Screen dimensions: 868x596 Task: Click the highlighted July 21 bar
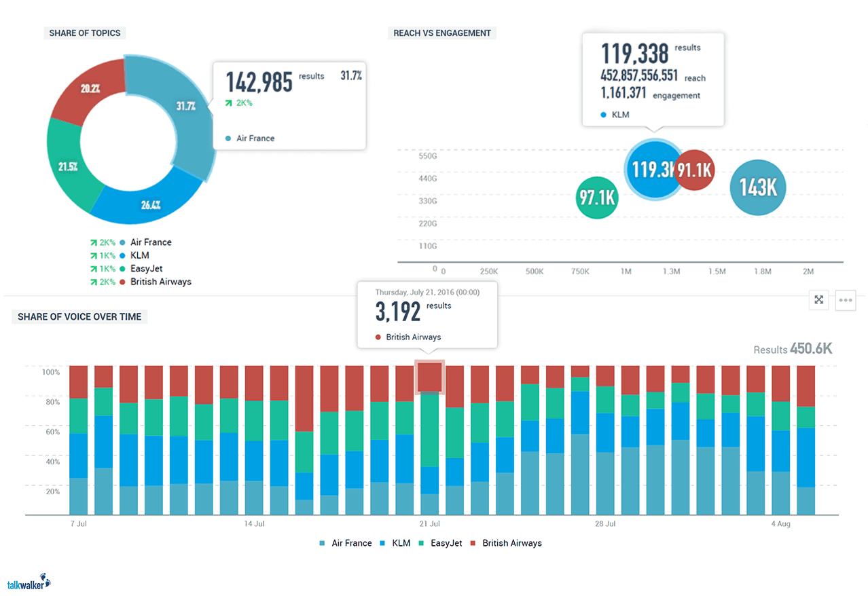coord(429,377)
